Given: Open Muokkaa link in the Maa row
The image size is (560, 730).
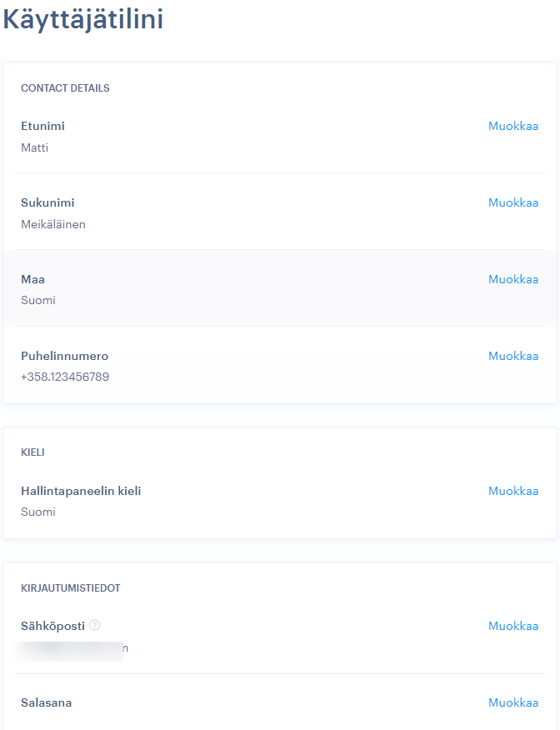Looking at the screenshot, I should point(513,280).
